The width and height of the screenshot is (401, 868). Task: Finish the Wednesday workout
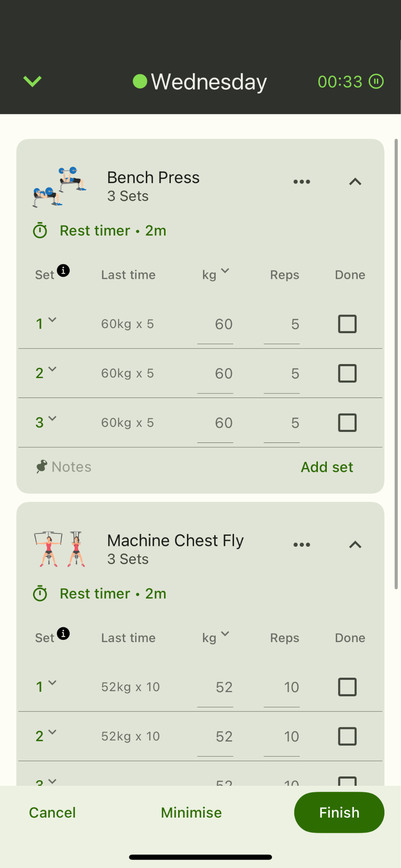[339, 812]
